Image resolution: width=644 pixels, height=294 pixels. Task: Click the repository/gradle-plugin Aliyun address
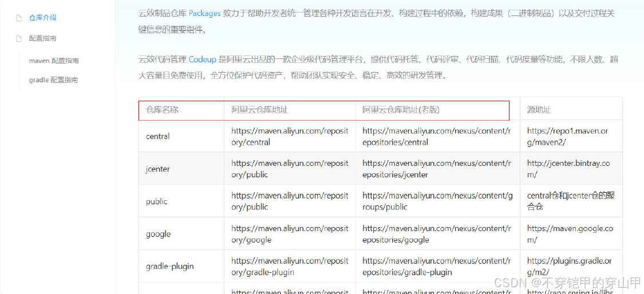[x=290, y=267]
